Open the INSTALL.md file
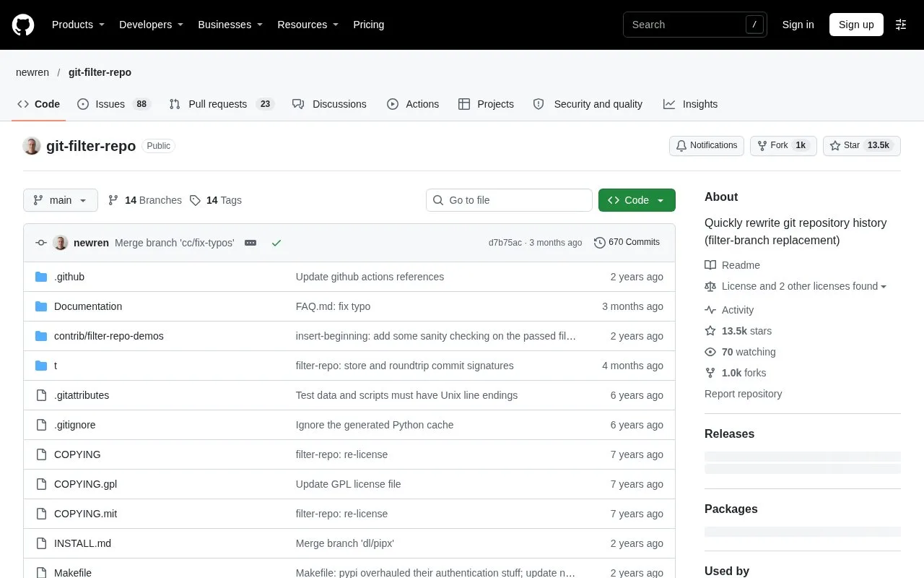The width and height of the screenshot is (924, 578). 82,543
